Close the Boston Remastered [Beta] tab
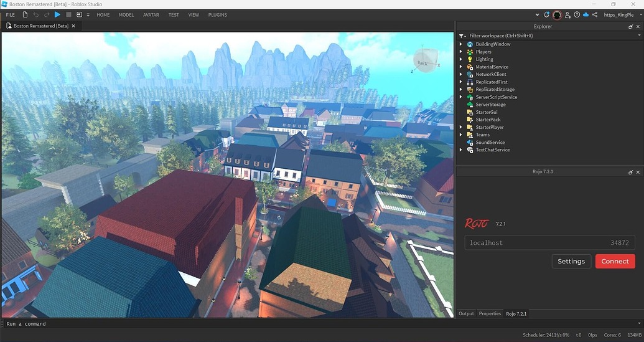This screenshot has width=644, height=342. point(73,26)
